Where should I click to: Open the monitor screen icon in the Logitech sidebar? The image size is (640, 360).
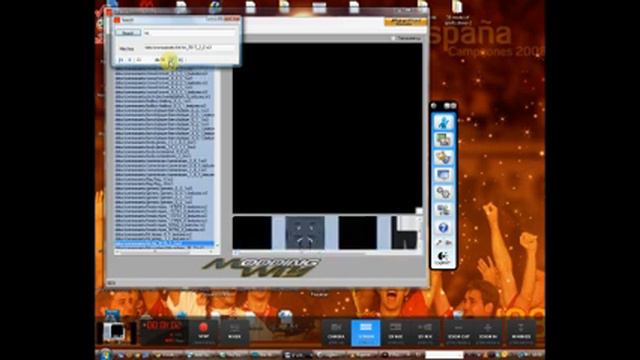(x=443, y=175)
